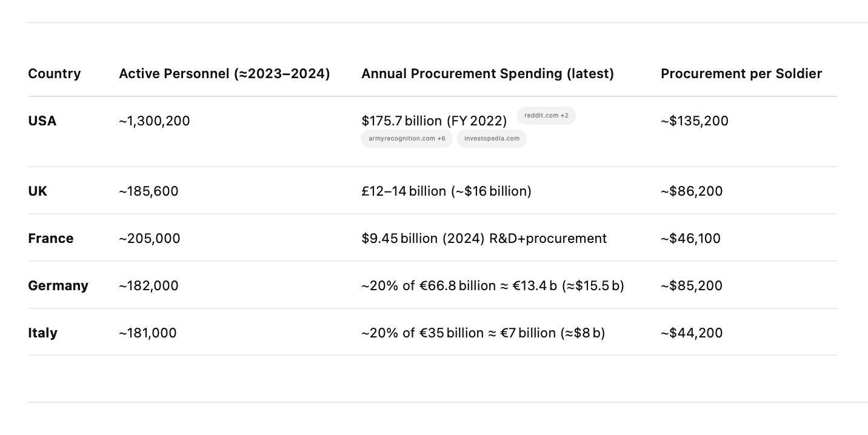
Task: Select the Germany row label
Action: (x=58, y=285)
